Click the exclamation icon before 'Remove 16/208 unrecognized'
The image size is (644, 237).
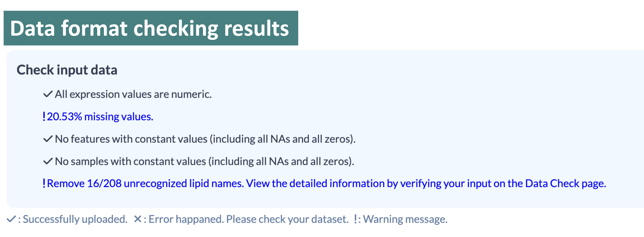(x=44, y=183)
